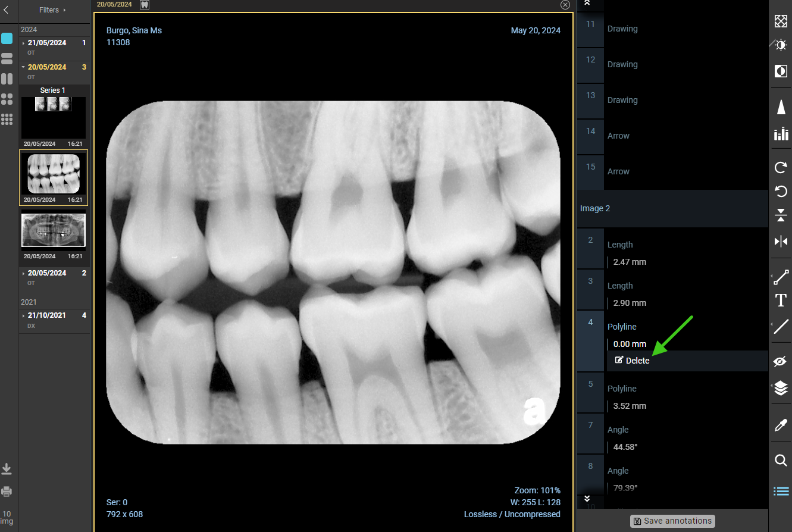The image size is (792, 532).
Task: Select Angle annotation 79.39°
Action: pos(672,475)
